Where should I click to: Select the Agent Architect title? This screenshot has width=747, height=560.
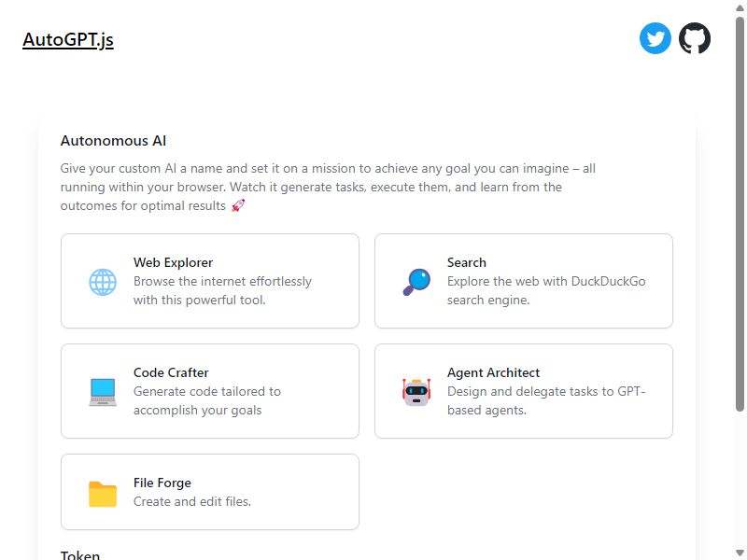pos(493,372)
